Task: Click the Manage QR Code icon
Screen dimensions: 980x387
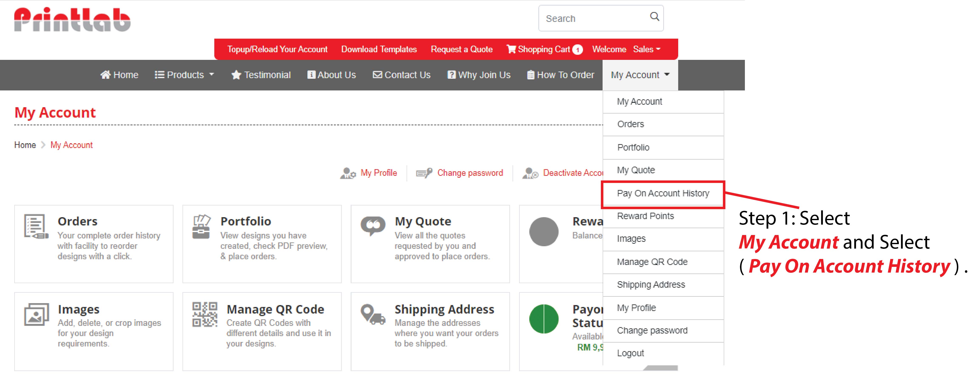Action: coord(205,314)
